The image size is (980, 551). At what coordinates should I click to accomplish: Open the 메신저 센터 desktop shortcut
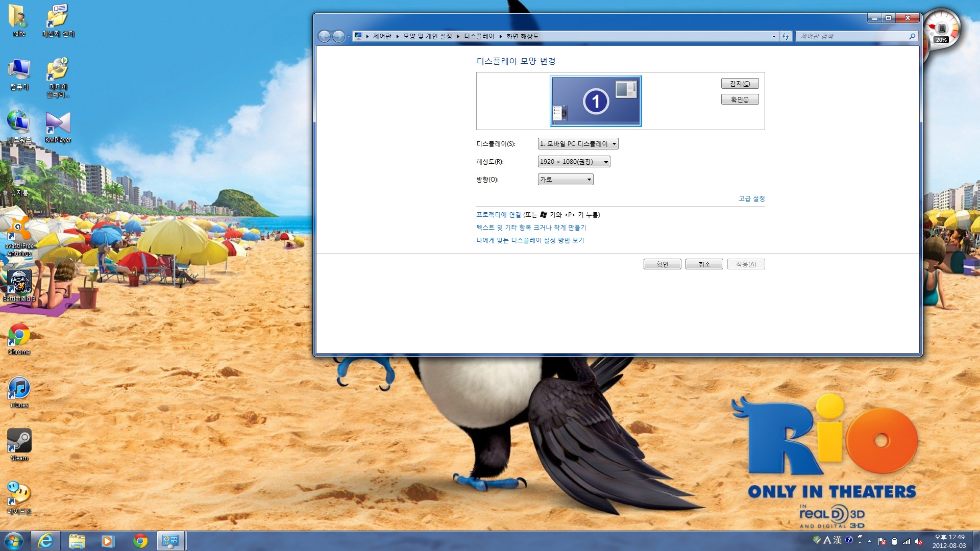[x=58, y=20]
